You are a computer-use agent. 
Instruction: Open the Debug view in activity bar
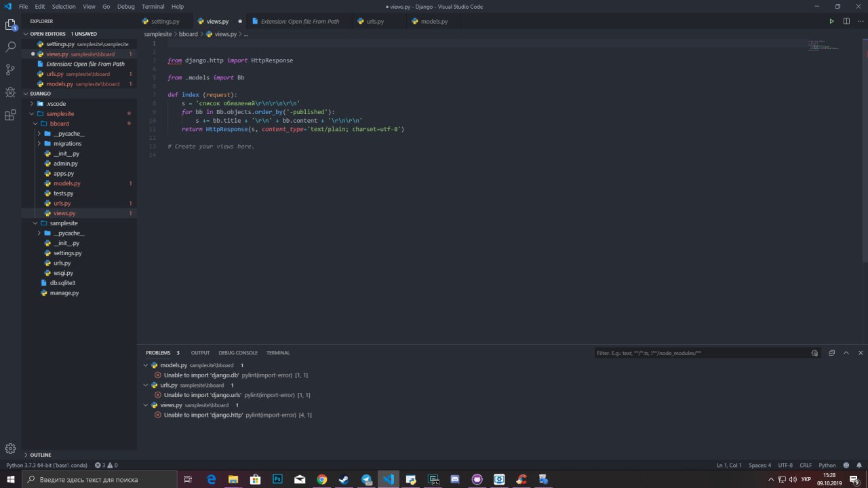(x=10, y=92)
